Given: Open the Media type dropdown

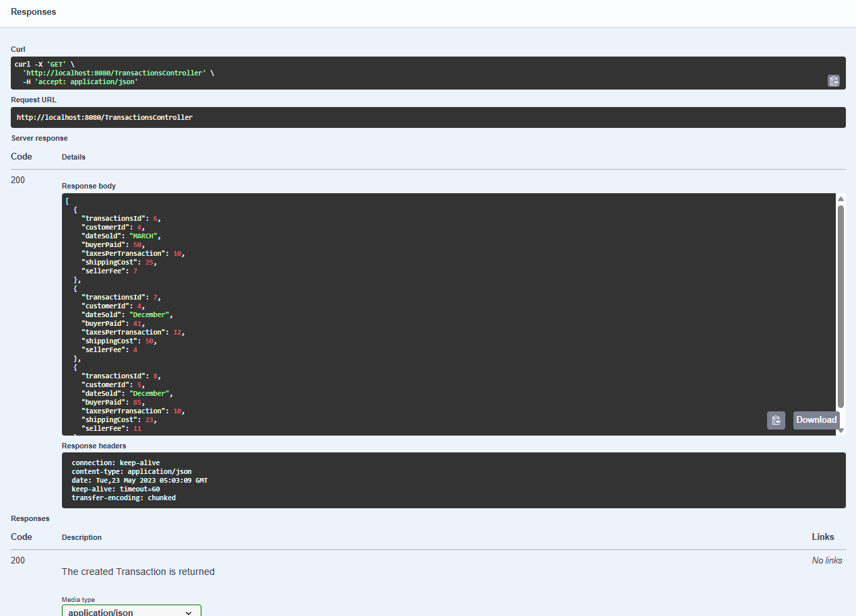Looking at the screenshot, I should tap(131, 611).
